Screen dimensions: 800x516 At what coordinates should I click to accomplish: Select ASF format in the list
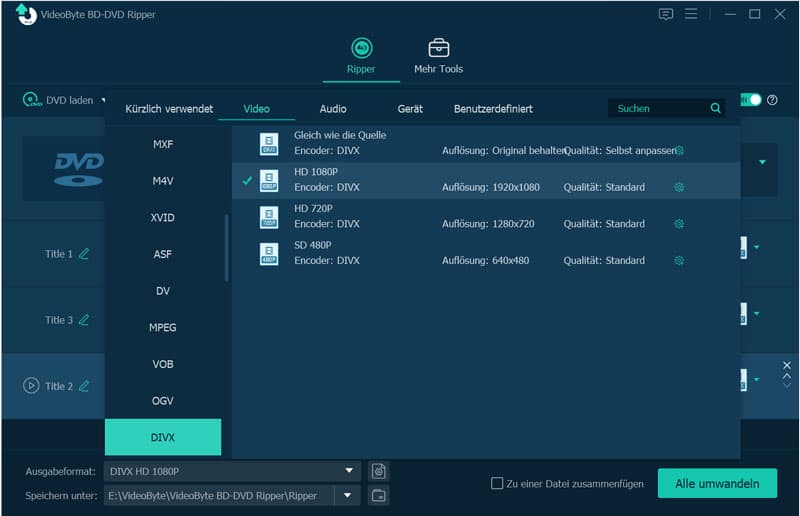163,254
